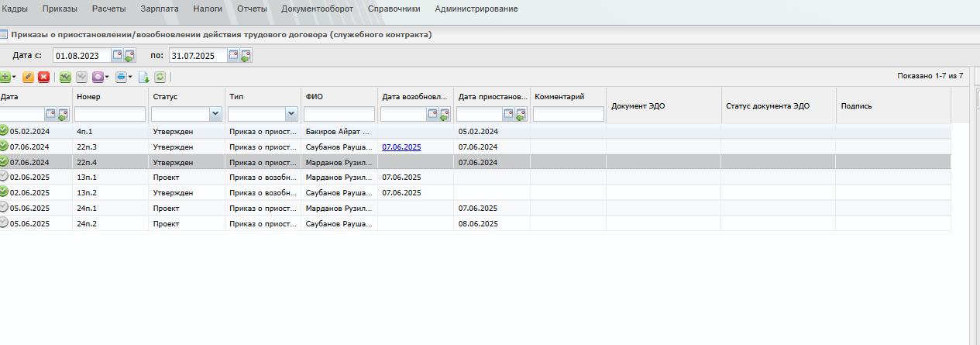Open the Статус filter dropdown
The width and height of the screenshot is (980, 345).
[215, 114]
